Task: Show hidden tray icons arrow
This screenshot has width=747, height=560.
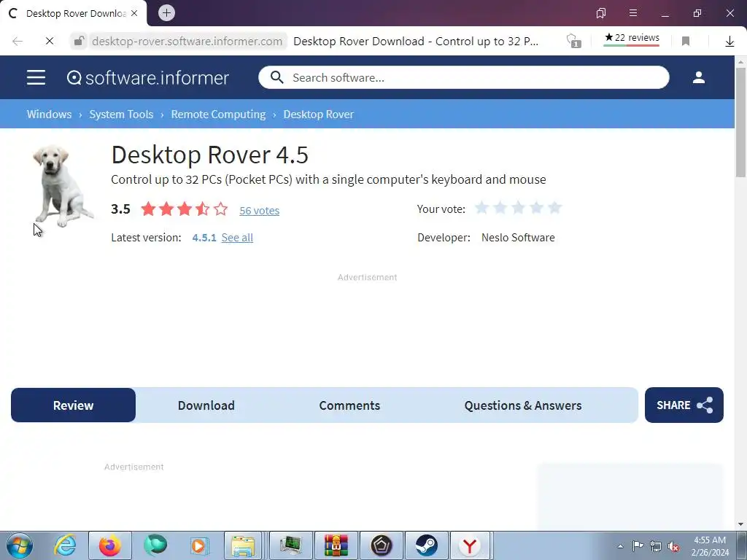Action: coord(620,546)
